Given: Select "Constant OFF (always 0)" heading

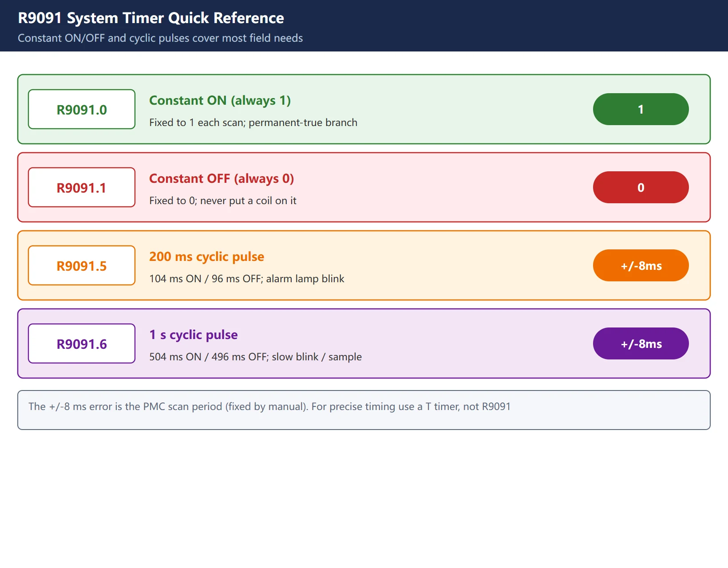Looking at the screenshot, I should tap(222, 179).
